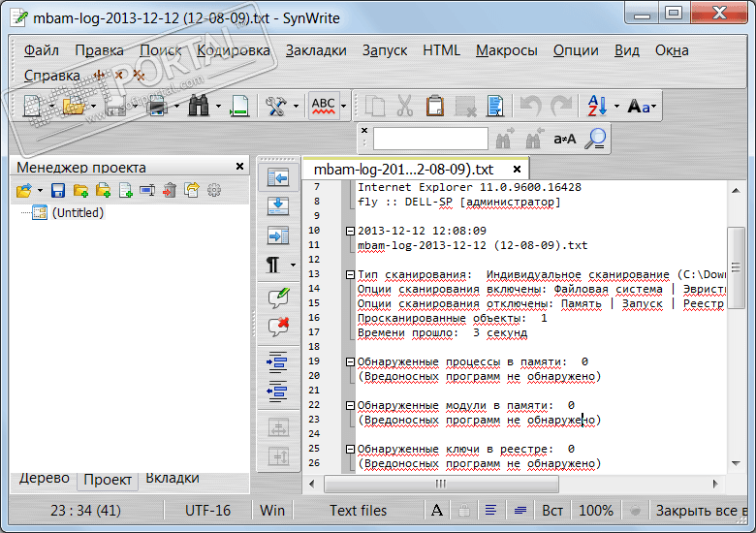Find previous with the quick search binoculars

click(x=534, y=139)
